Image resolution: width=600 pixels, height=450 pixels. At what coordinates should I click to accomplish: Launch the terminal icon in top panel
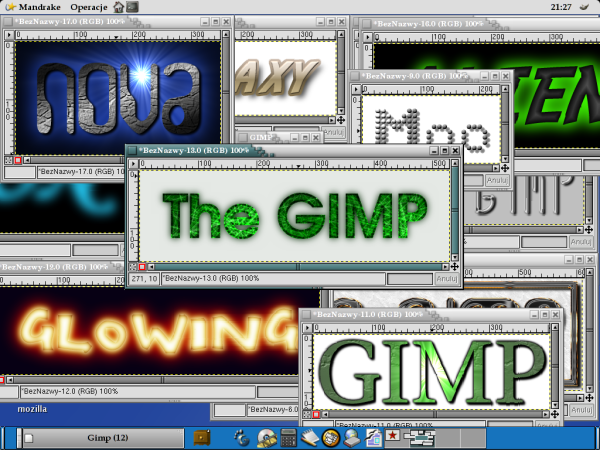click(x=132, y=7)
